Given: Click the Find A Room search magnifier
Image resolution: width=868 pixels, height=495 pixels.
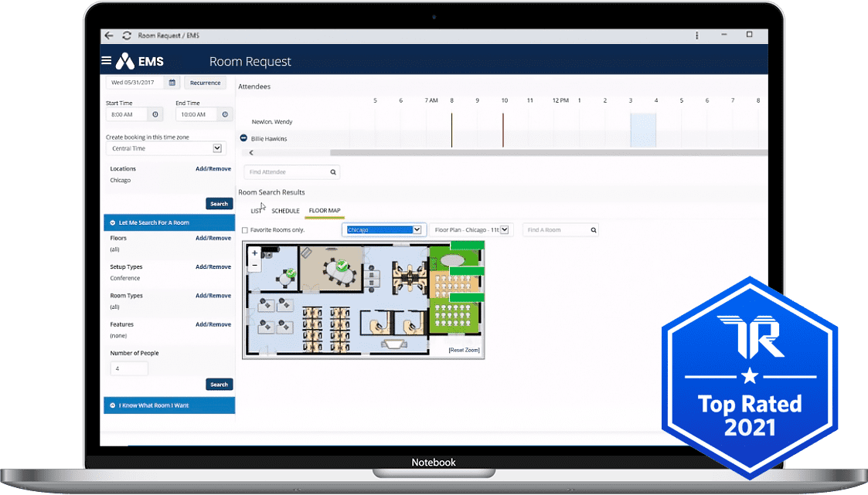Looking at the screenshot, I should pyautogui.click(x=594, y=230).
